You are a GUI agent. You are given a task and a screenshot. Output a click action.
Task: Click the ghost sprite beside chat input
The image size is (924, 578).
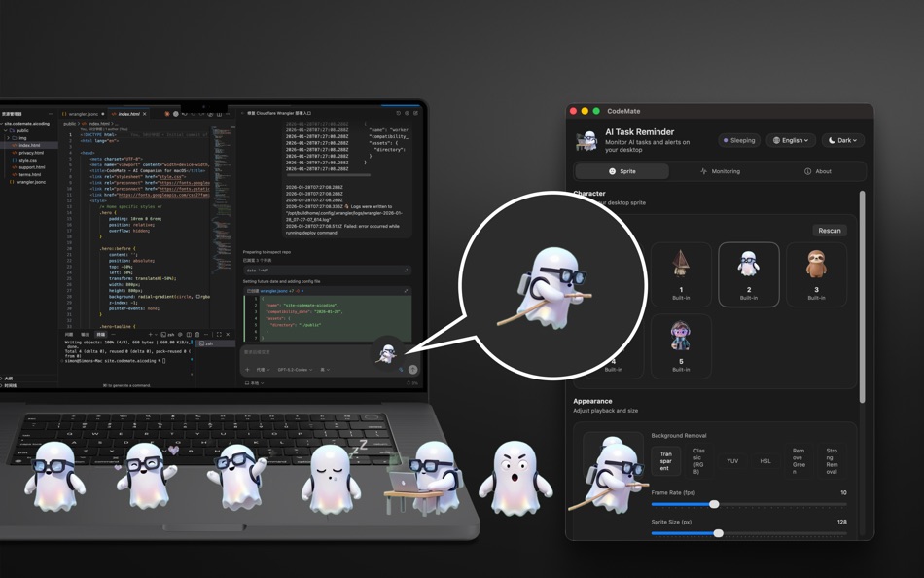[x=387, y=354]
